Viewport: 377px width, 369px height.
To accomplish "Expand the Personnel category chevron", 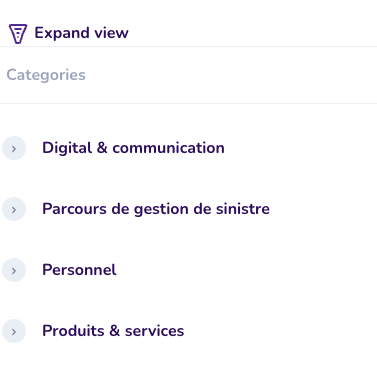I will pyautogui.click(x=14, y=270).
